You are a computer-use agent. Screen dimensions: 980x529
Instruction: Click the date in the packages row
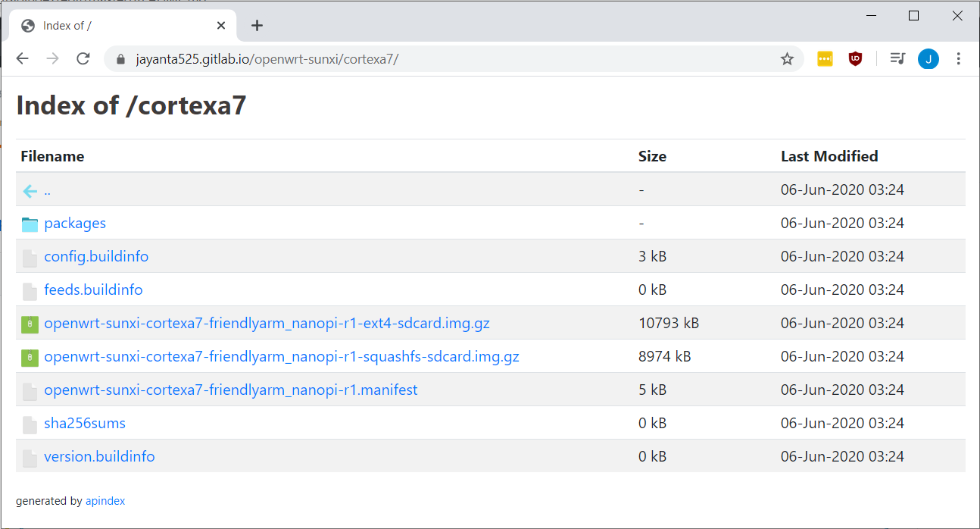coord(842,223)
